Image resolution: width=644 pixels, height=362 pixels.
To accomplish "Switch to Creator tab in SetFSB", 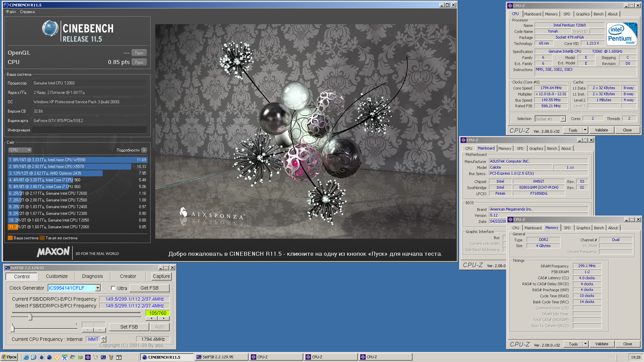I will [x=128, y=277].
